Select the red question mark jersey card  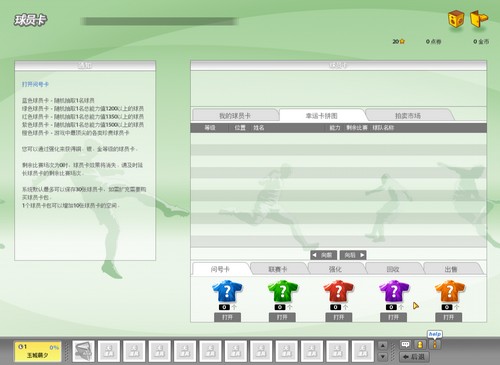coord(338,291)
